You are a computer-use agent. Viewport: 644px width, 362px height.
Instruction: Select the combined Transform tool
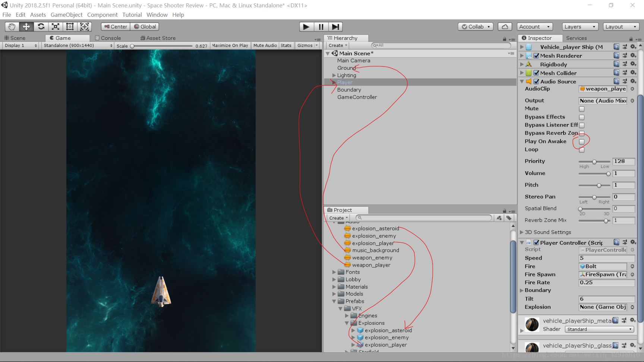click(x=84, y=27)
